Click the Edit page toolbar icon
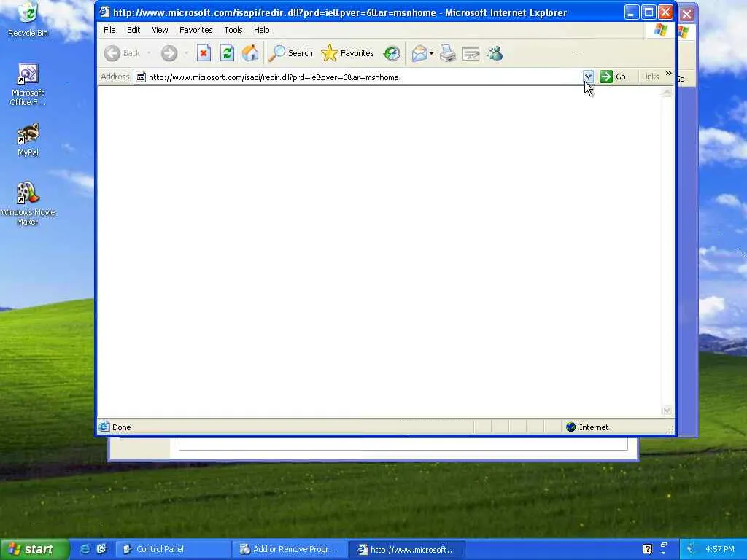 [471, 53]
